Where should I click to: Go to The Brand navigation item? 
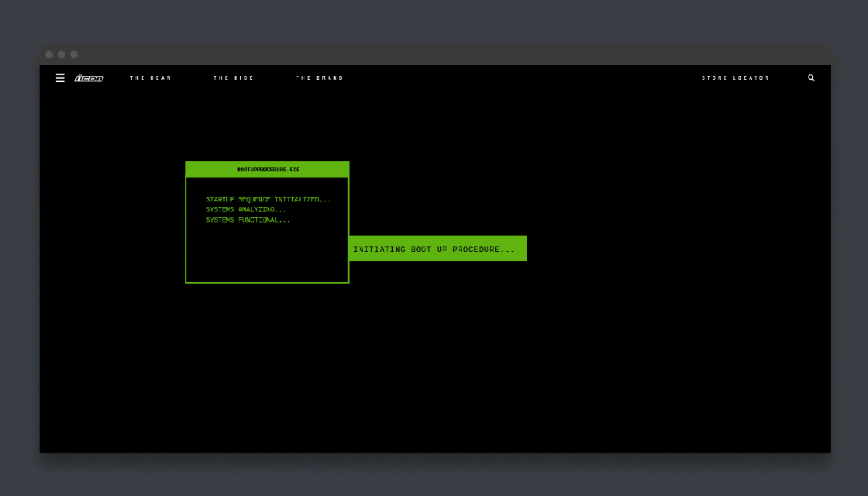click(x=319, y=78)
